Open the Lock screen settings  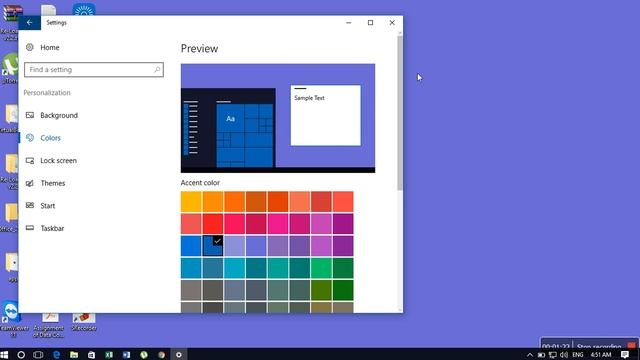(x=58, y=160)
